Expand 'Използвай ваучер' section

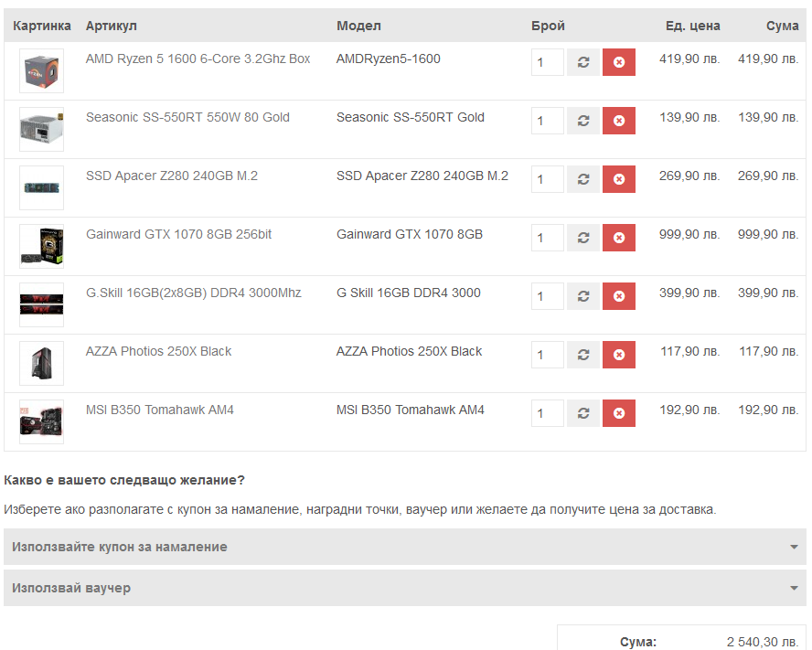405,589
